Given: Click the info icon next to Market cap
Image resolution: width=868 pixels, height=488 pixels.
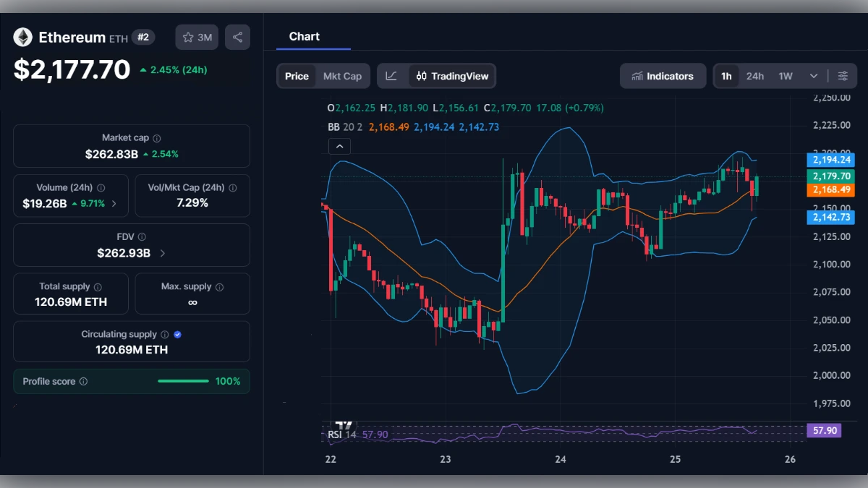Looking at the screenshot, I should coord(158,137).
